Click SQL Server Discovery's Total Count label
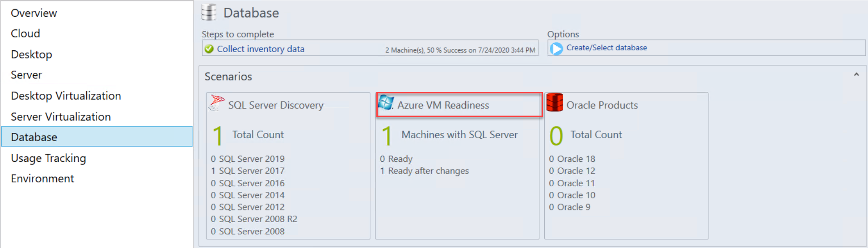The image size is (868, 248). pyautogui.click(x=258, y=135)
